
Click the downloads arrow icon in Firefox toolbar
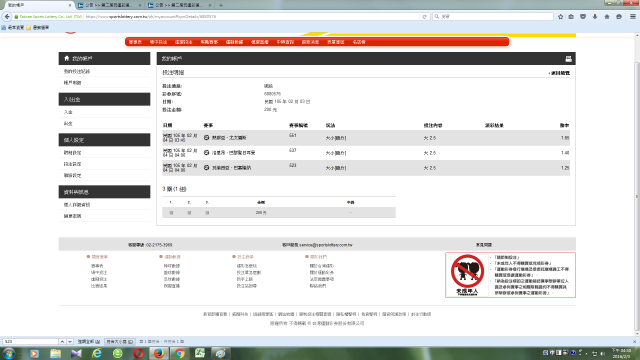coord(595,17)
